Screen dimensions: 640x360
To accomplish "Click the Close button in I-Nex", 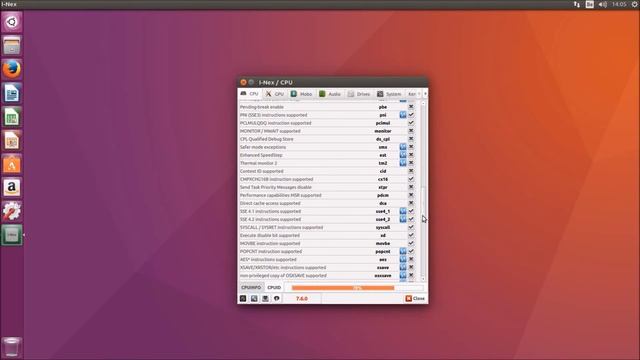I will (415, 298).
